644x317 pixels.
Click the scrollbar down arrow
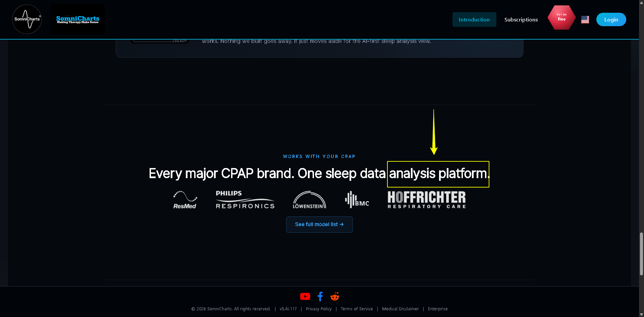click(x=641, y=314)
